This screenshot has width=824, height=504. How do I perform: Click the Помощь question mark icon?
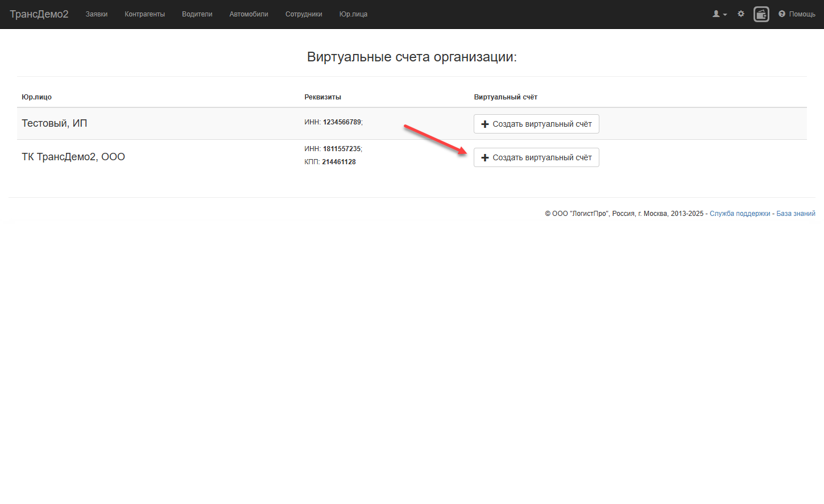point(782,14)
